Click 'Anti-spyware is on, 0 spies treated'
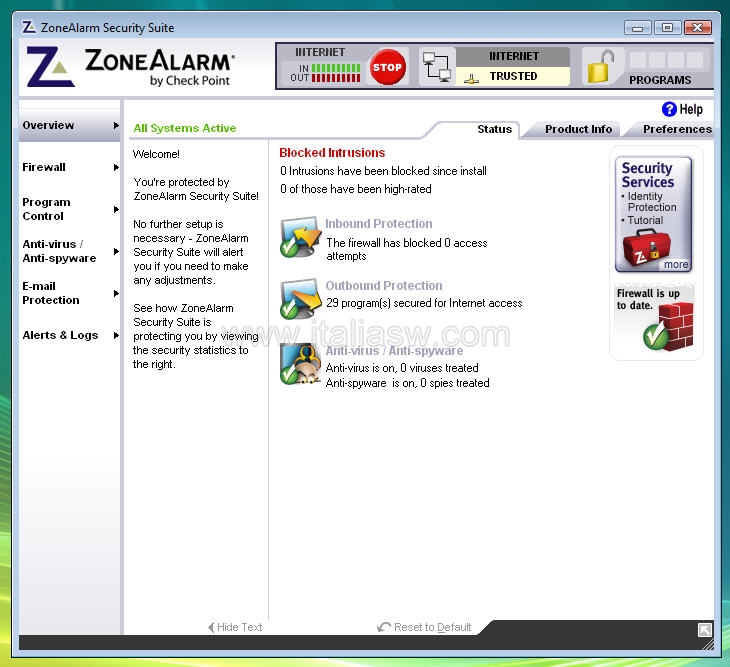This screenshot has width=730, height=667. point(407,383)
